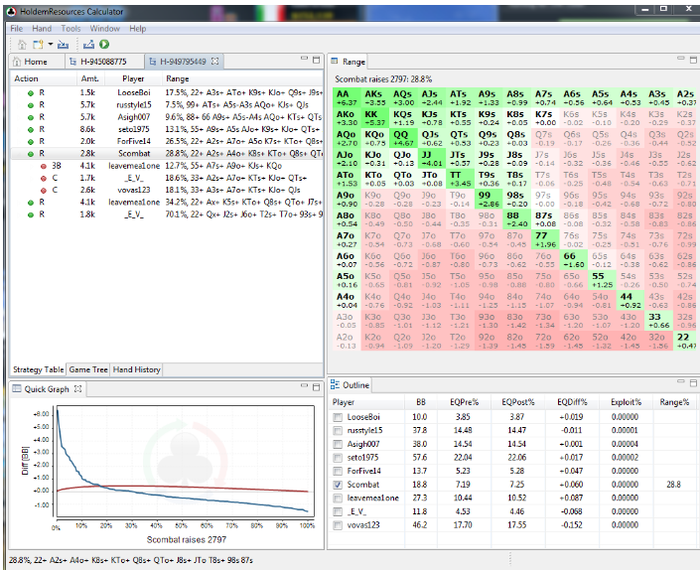Switch to the H-945088775 tab
Viewport: 700px width, 570px height.
point(104,62)
